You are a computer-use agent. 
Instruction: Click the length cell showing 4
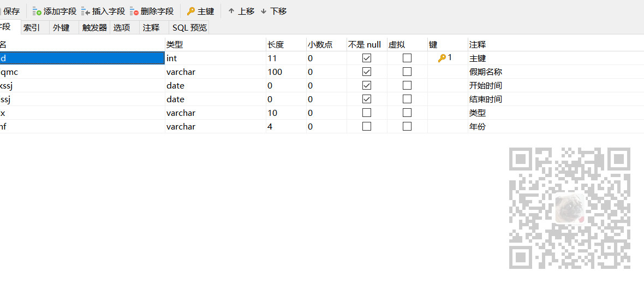click(286, 126)
